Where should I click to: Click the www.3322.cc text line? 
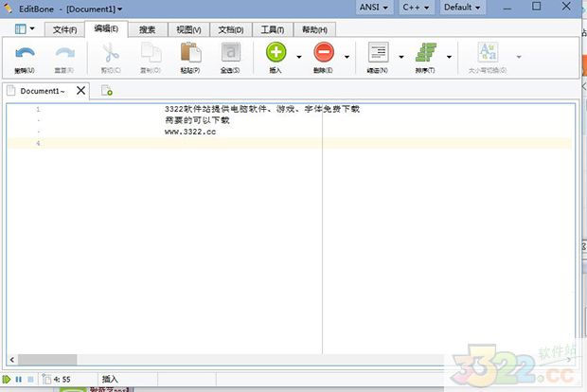pos(190,132)
